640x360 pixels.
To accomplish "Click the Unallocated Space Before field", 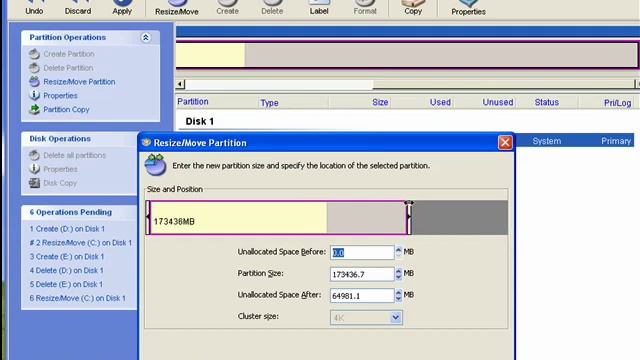I will (362, 253).
